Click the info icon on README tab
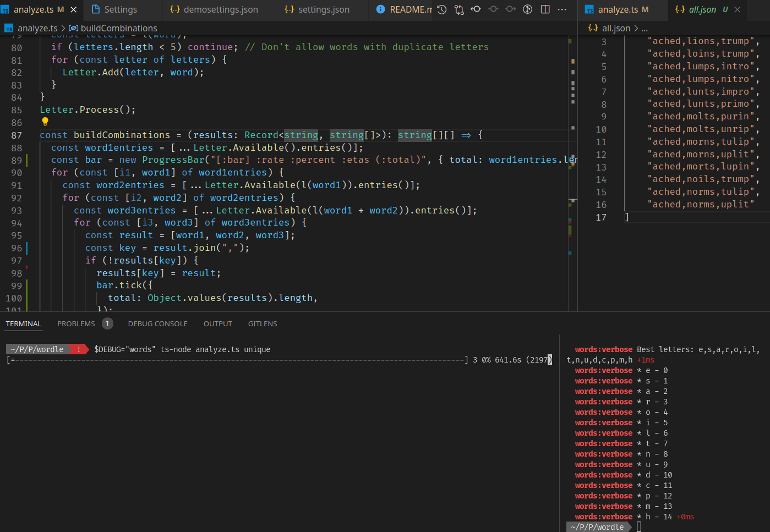 (381, 9)
